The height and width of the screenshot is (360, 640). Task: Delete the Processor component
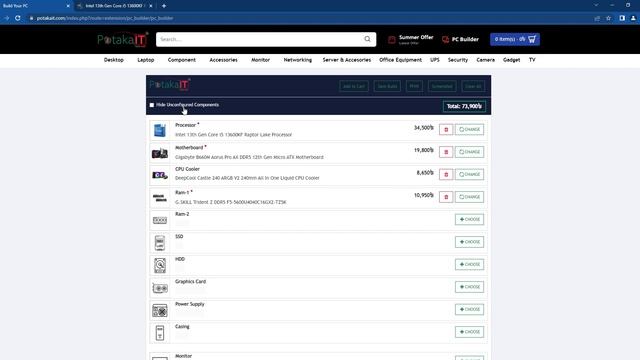446,129
